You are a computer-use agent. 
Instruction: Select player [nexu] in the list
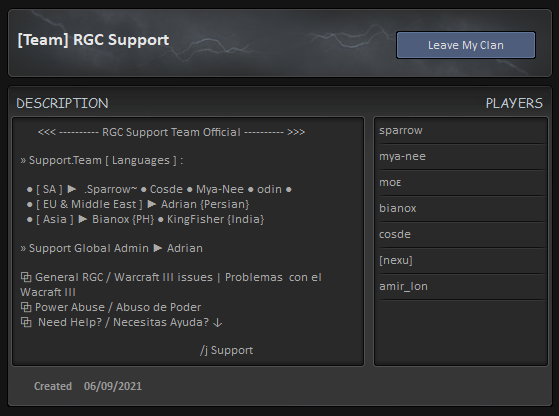(x=462, y=261)
